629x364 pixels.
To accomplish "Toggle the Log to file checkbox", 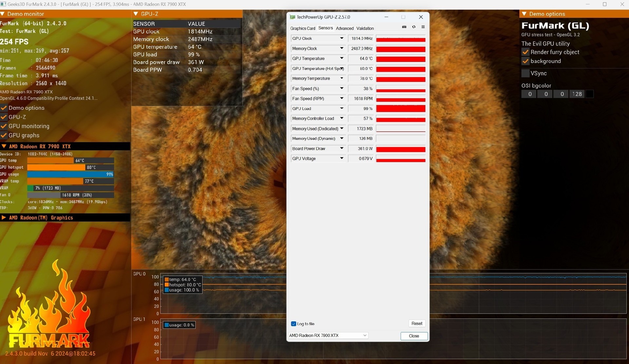I will (294, 324).
